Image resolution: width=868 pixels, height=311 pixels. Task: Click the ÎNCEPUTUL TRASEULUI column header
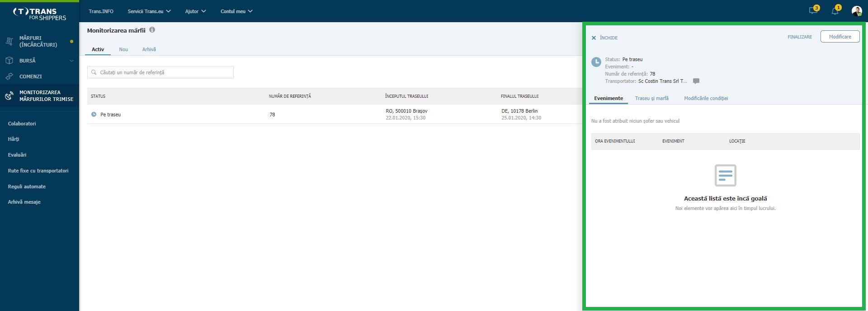[406, 96]
